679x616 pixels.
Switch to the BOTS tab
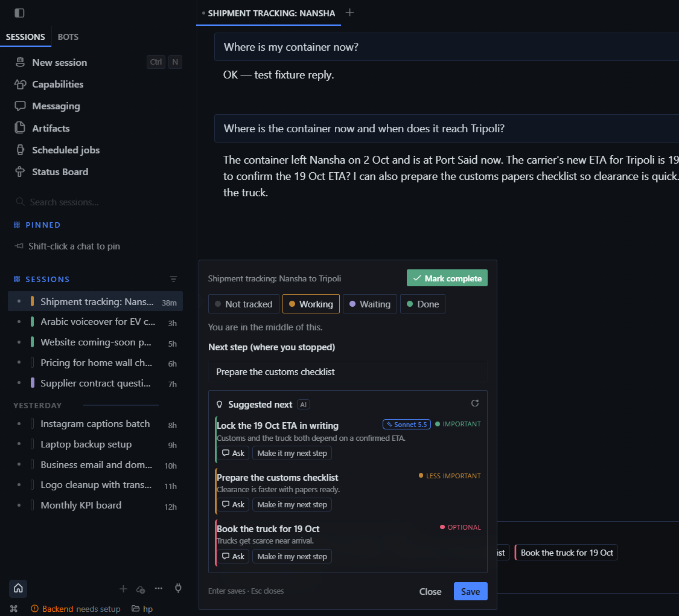coord(68,37)
